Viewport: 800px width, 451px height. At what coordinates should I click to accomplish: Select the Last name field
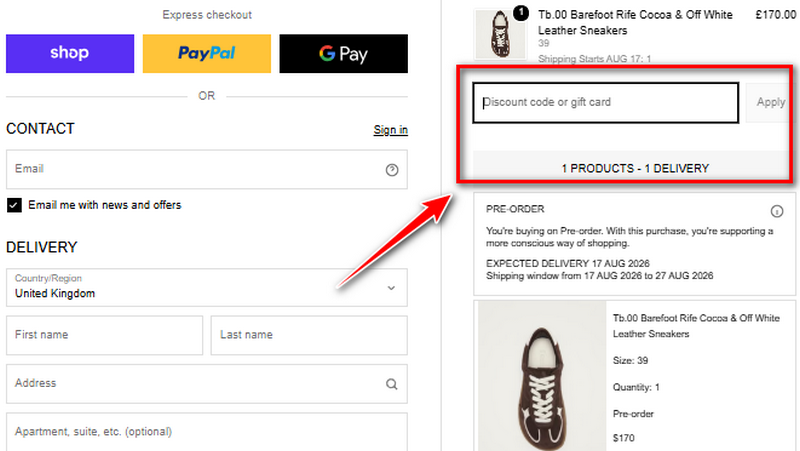tap(309, 335)
